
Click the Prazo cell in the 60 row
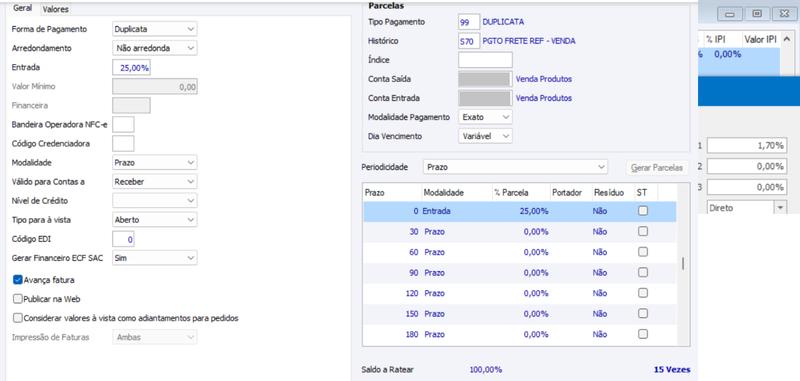457,252
